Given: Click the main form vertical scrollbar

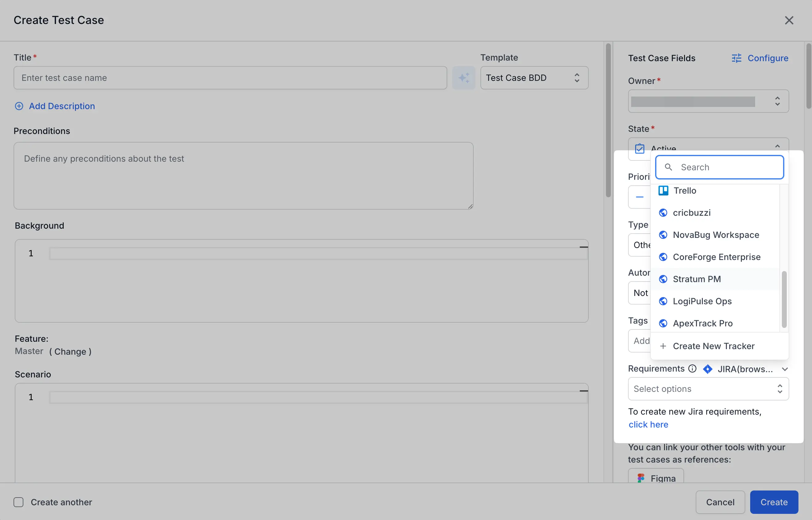Looking at the screenshot, I should point(608,120).
